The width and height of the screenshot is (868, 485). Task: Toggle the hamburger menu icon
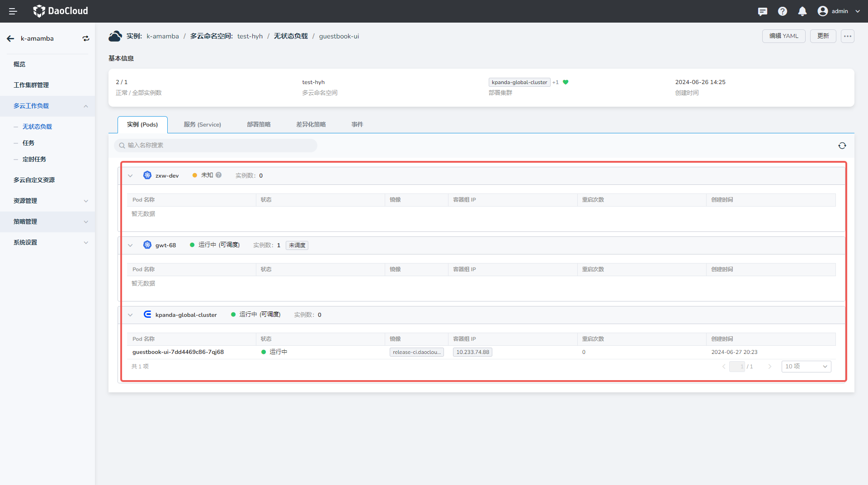13,11
